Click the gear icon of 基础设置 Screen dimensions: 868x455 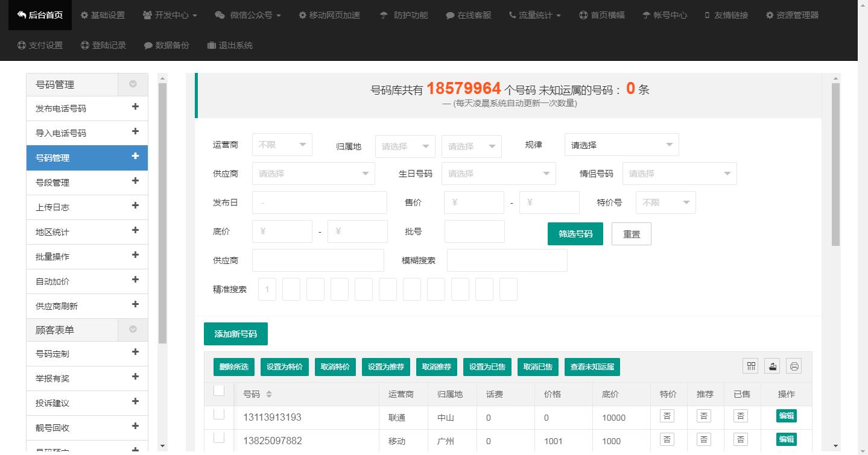point(84,15)
